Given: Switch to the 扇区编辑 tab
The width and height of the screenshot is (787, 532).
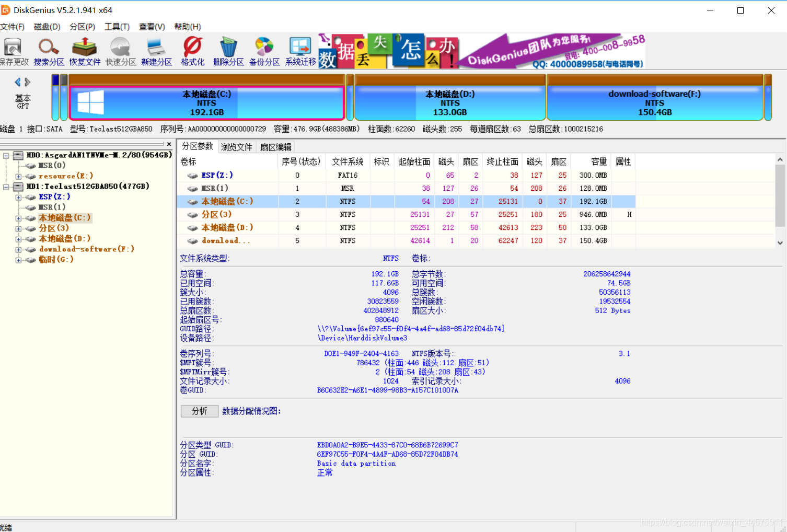Looking at the screenshot, I should click(x=275, y=147).
